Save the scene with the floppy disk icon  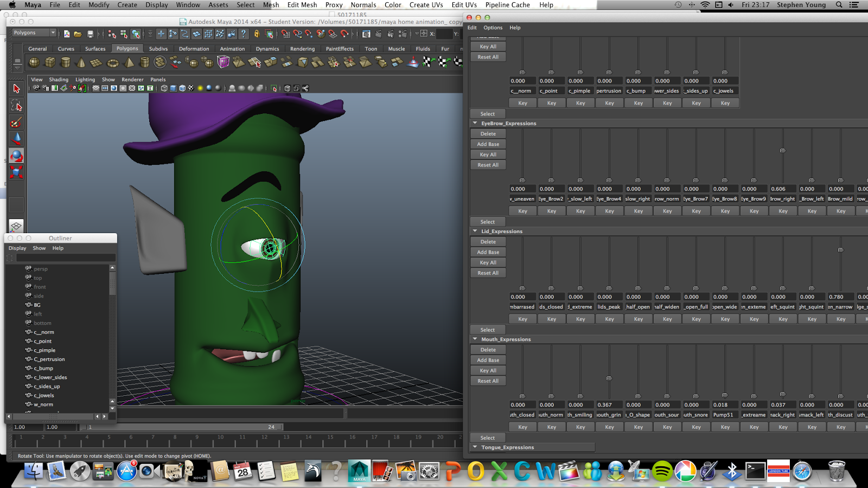click(90, 34)
